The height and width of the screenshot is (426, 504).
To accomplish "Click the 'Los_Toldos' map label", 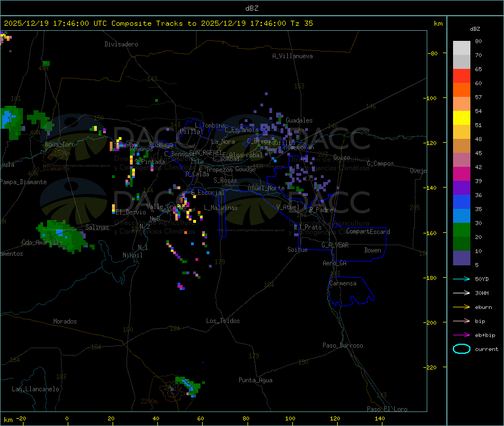I will [x=223, y=321].
